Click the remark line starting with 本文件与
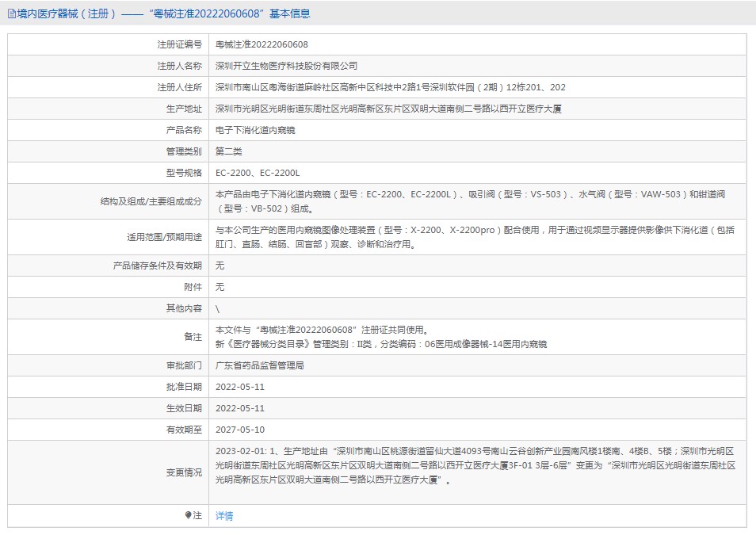Viewport: 756px width, 535px height. pyautogui.click(x=322, y=330)
